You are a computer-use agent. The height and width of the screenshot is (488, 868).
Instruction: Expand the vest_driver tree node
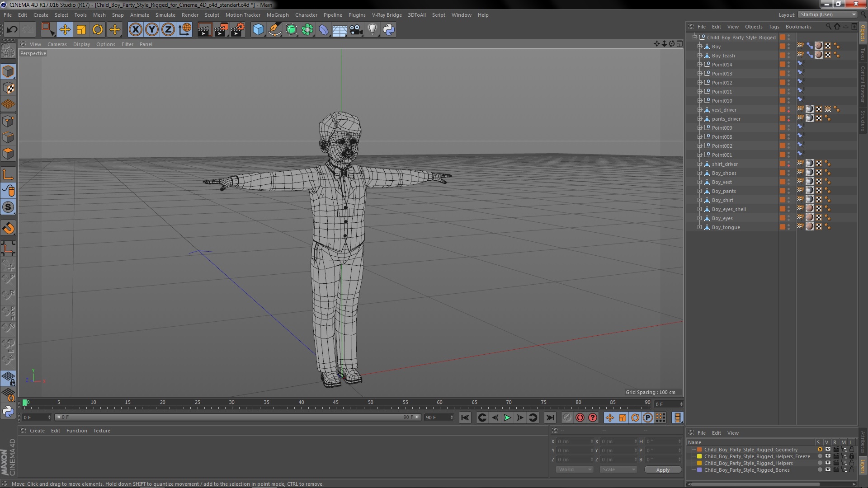(x=699, y=110)
